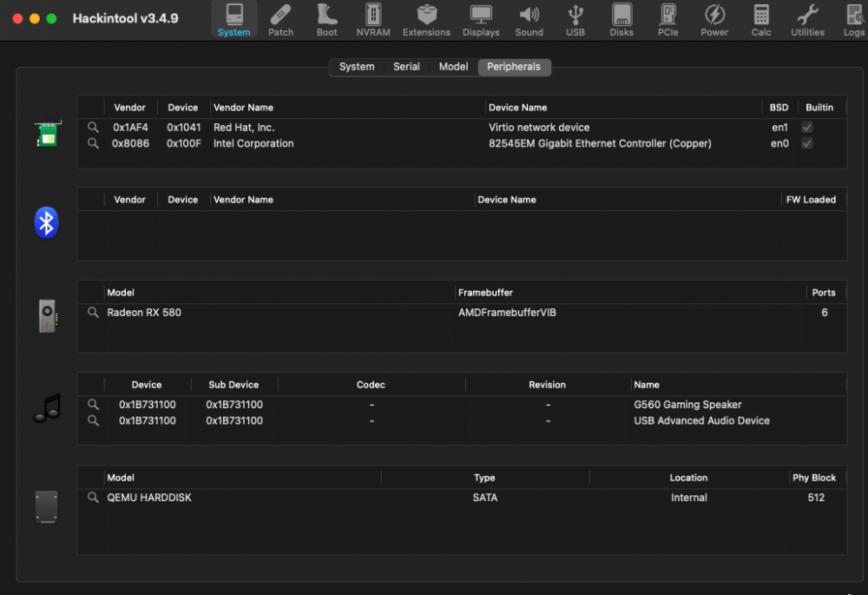Open the Disks toolbar section
Viewport: 868px width, 595px height.
[621, 20]
